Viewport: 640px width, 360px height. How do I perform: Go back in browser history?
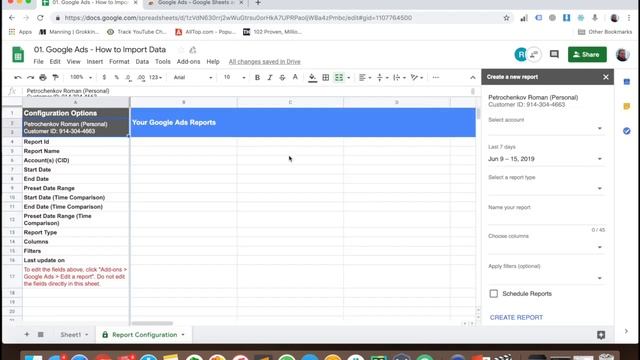pos(12,18)
